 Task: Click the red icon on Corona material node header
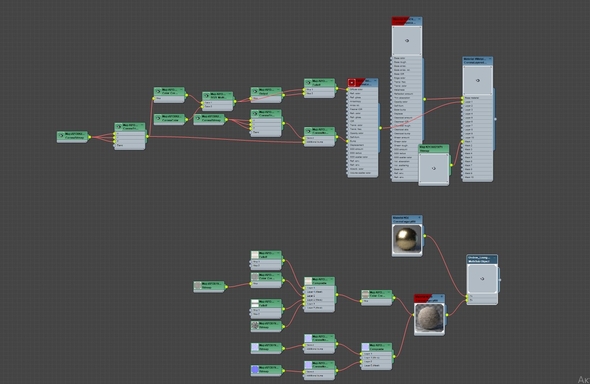[352, 82]
